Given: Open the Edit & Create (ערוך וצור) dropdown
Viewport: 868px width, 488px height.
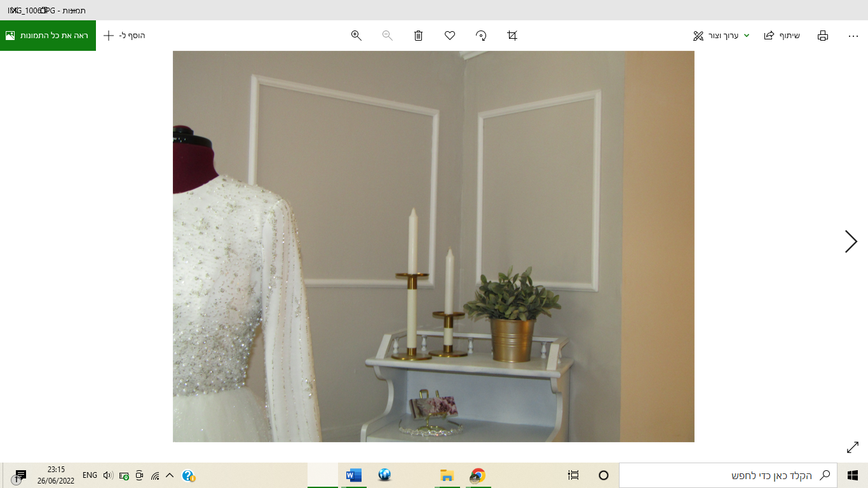Looking at the screenshot, I should pyautogui.click(x=721, y=36).
